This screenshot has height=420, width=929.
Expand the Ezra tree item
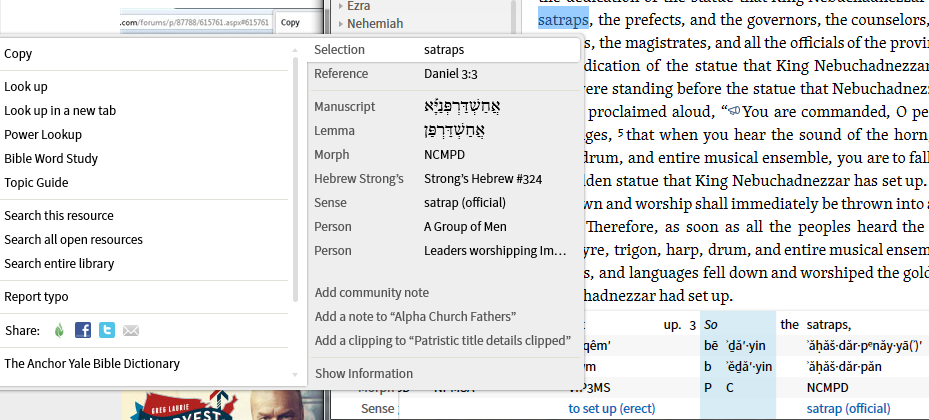tap(341, 6)
